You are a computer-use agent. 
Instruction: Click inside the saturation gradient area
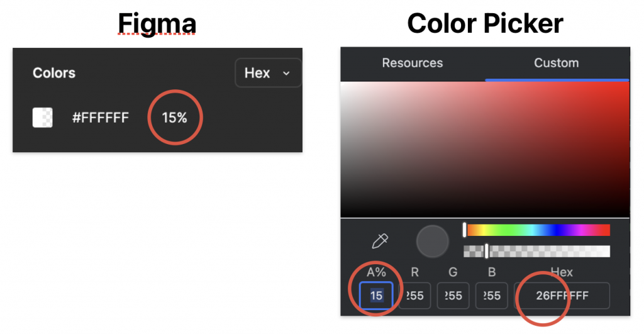point(485,150)
